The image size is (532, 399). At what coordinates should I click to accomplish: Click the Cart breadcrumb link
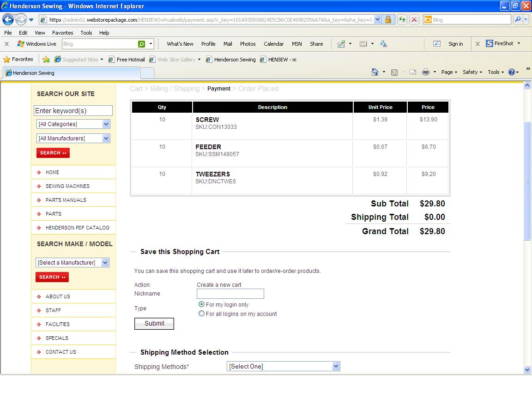click(136, 89)
